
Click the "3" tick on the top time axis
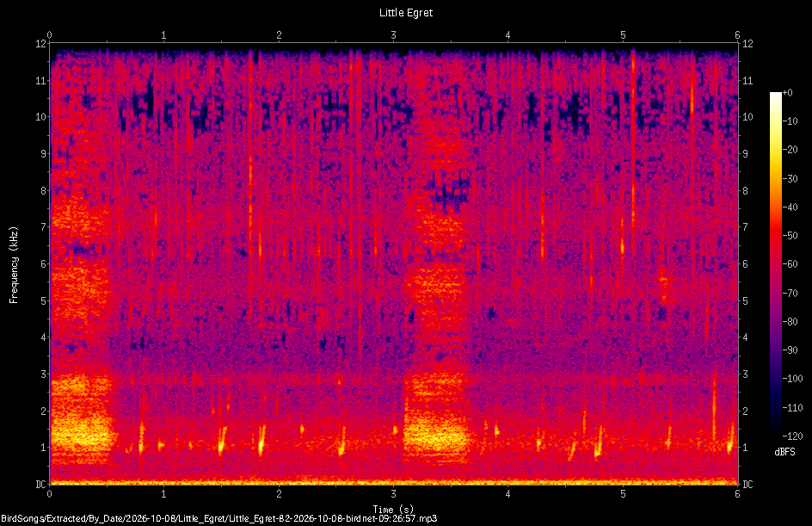pos(394,35)
